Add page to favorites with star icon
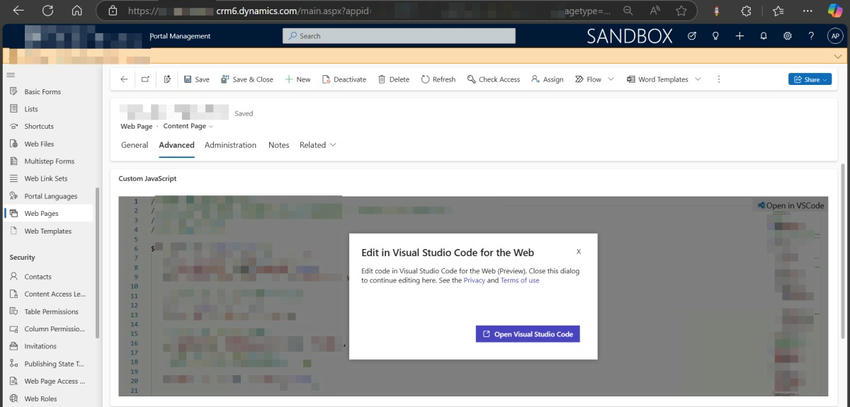850x407 pixels. tap(681, 10)
